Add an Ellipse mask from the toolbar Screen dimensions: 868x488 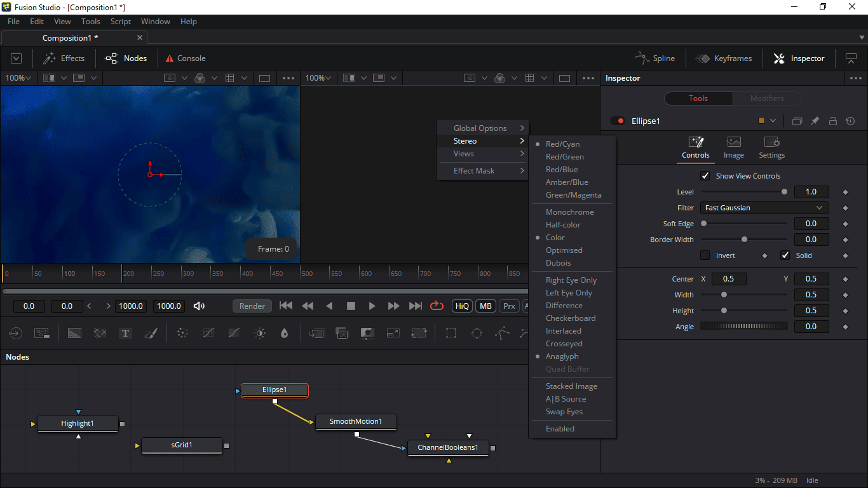coord(477,333)
